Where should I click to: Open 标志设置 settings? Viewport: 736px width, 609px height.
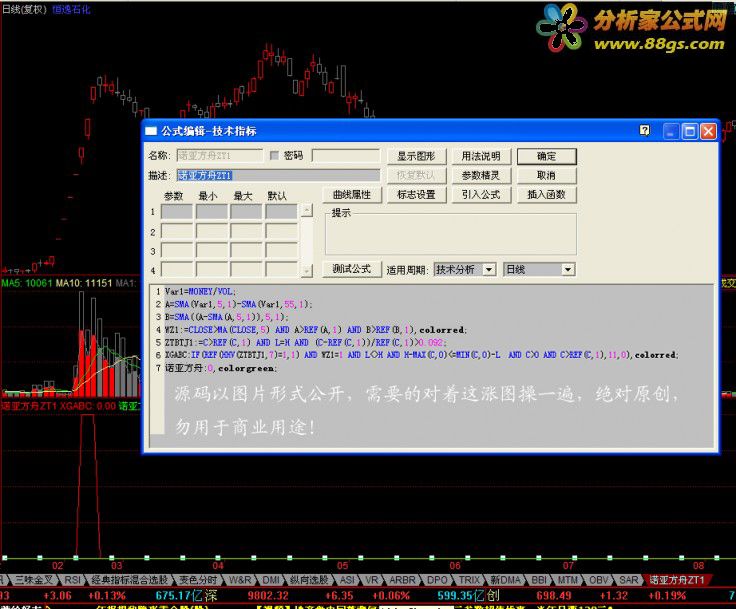(416, 194)
